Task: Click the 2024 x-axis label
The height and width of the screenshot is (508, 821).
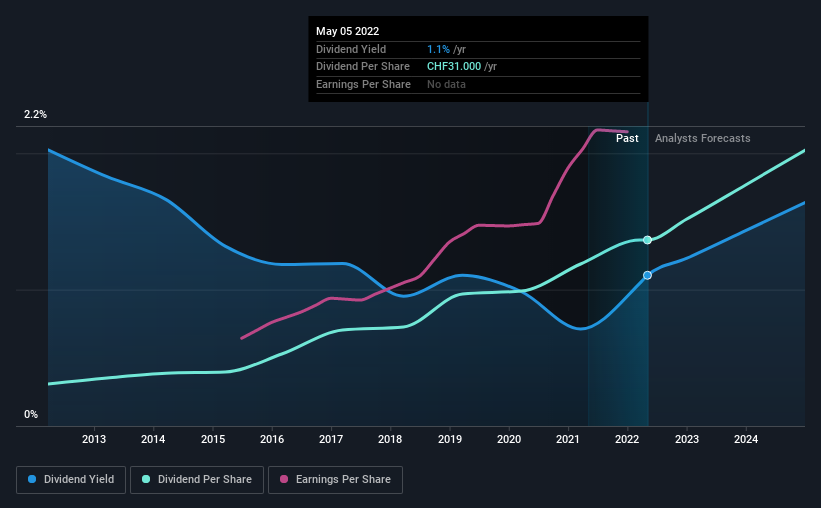Action: pos(746,439)
